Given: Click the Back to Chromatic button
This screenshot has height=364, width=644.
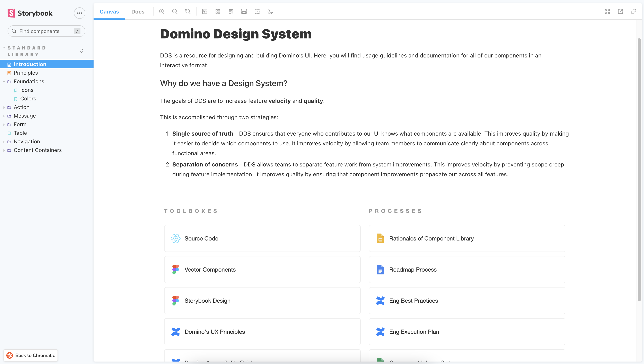Looking at the screenshot, I should point(31,355).
